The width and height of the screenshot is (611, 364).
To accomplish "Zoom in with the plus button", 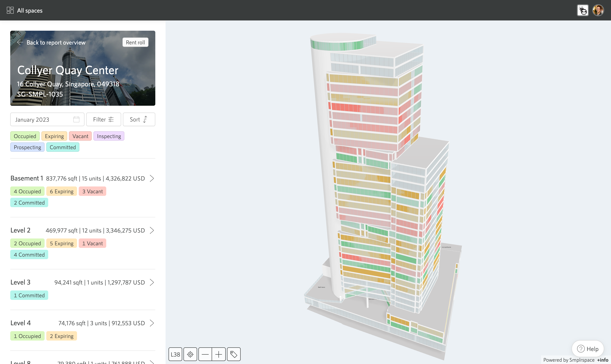I will coord(218,354).
